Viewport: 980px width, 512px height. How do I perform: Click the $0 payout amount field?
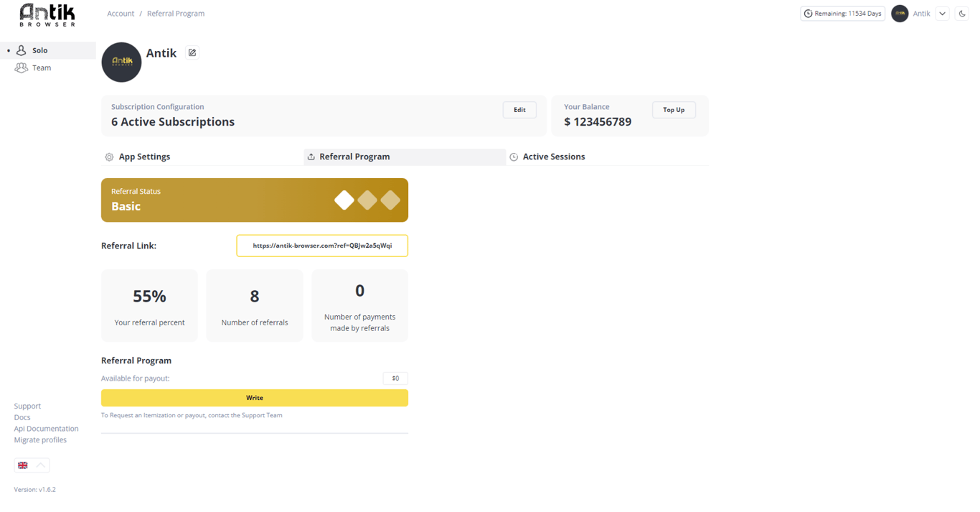point(395,378)
